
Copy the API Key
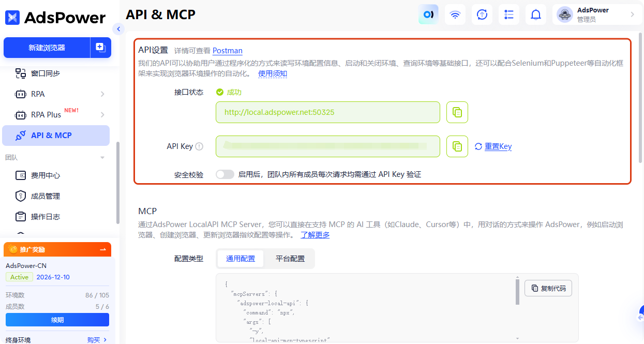click(457, 146)
